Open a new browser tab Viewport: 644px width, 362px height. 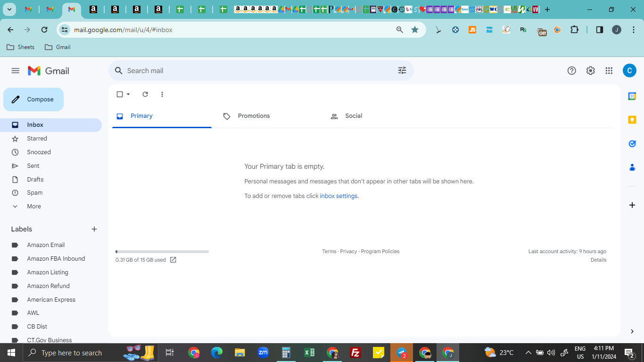[x=547, y=9]
